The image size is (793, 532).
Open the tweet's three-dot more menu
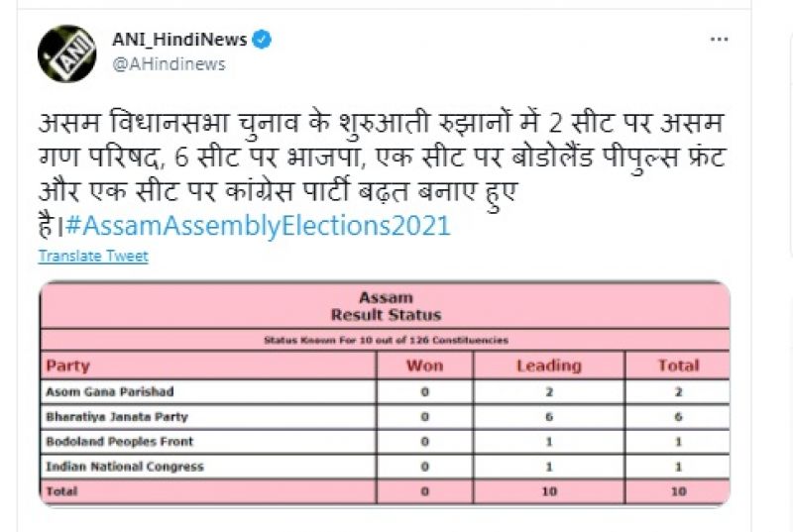pyautogui.click(x=720, y=40)
